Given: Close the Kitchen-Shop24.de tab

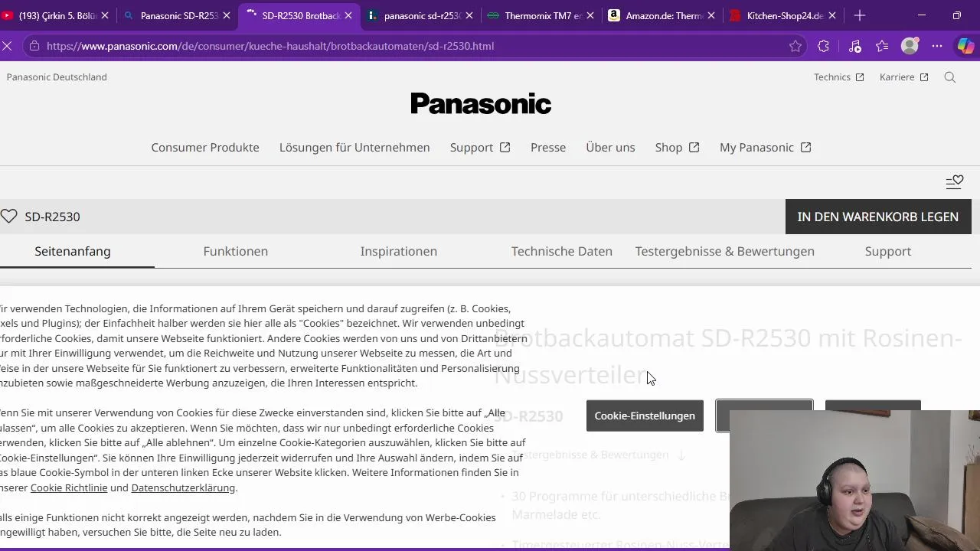Looking at the screenshot, I should (832, 15).
